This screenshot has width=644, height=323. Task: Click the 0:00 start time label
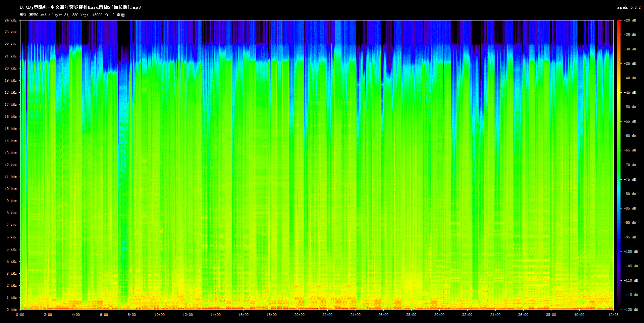[20, 315]
